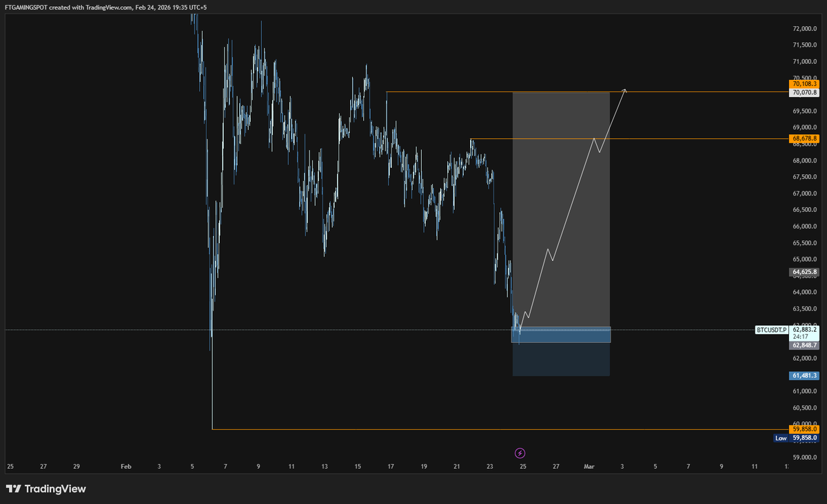
Task: Click the 17 date label on time axis
Action: click(391, 467)
